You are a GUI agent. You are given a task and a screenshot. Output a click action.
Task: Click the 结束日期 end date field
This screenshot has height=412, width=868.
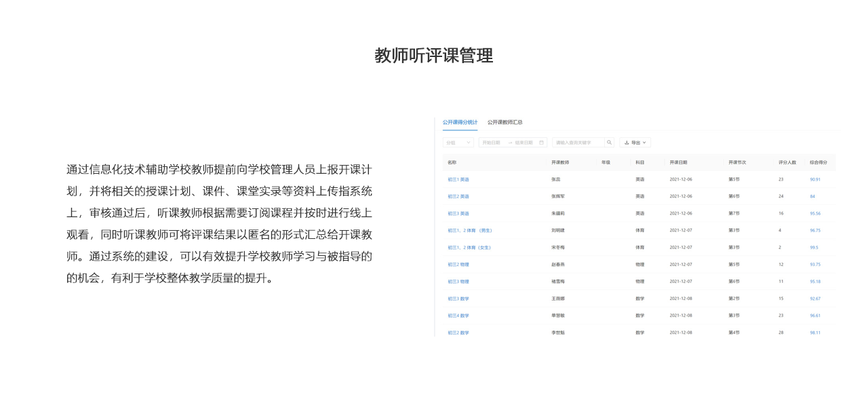[524, 143]
